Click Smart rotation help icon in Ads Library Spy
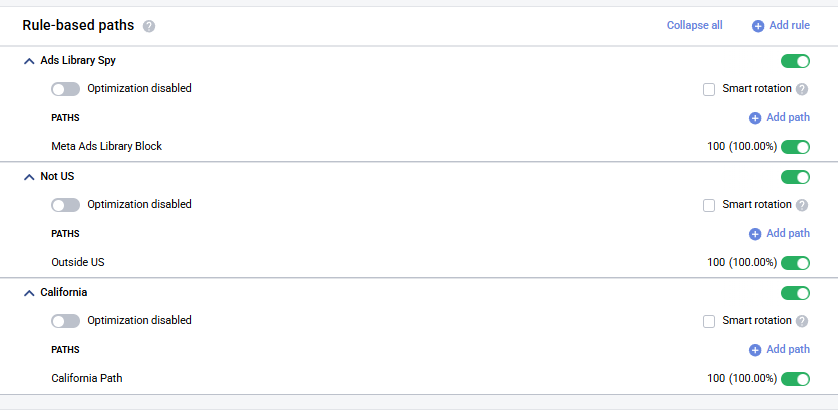 [802, 89]
